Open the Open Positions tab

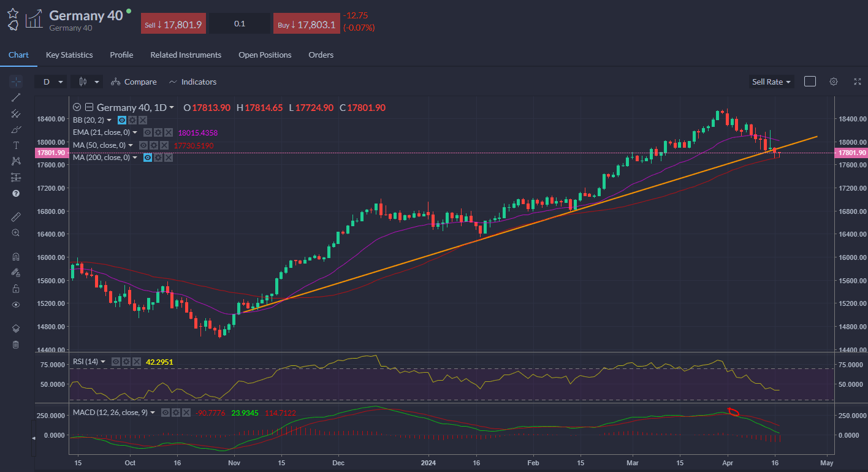pyautogui.click(x=265, y=55)
